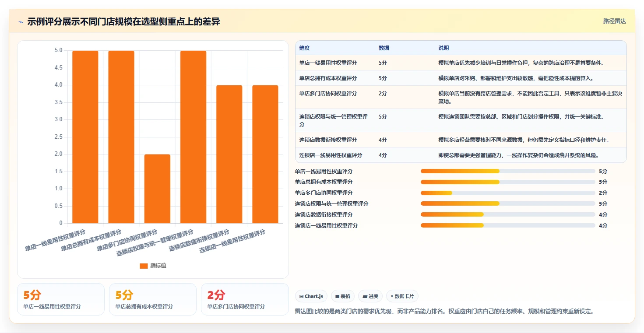Click the progress bar for 连锁店权限与统一管理权重评分
Image resolution: width=644 pixels, height=333 pixels.
pos(508,204)
